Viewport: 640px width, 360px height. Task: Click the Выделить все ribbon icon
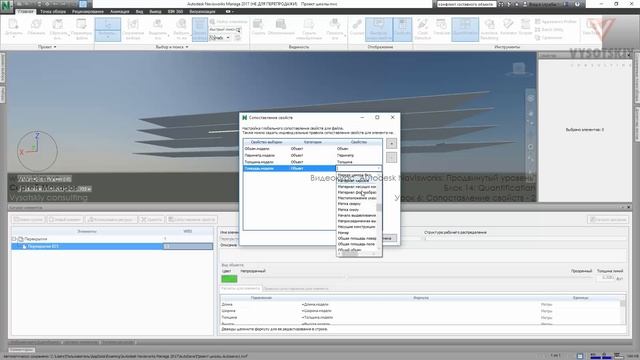click(157, 29)
